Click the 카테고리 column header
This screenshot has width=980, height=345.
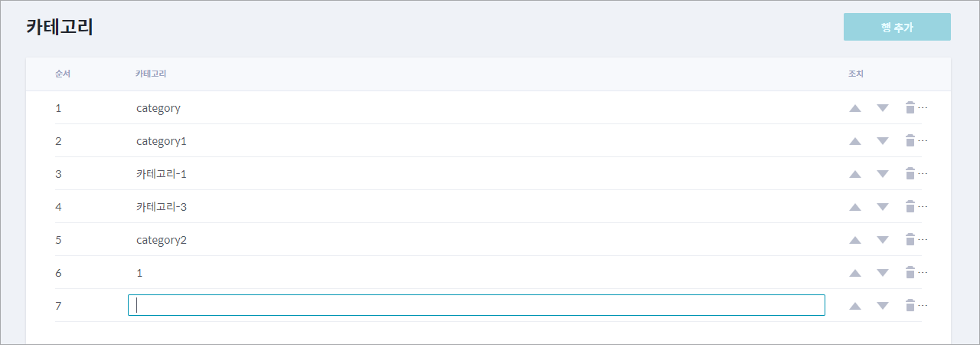[152, 74]
